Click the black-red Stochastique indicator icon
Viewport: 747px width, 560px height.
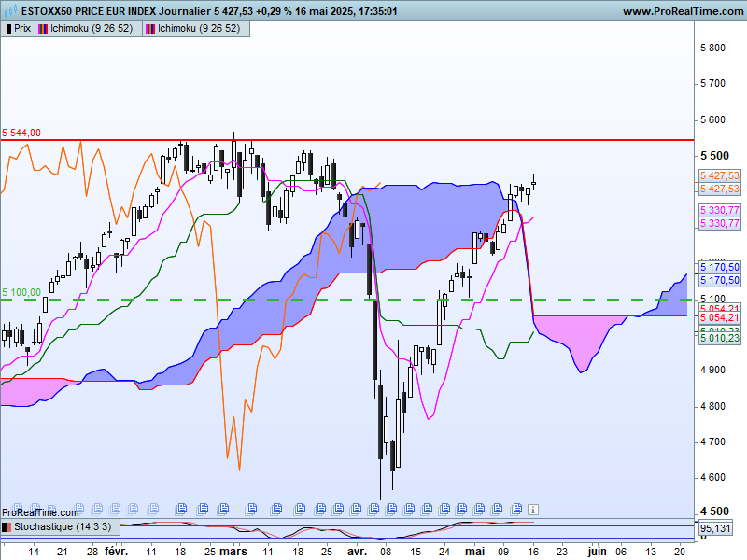pyautogui.click(x=7, y=527)
